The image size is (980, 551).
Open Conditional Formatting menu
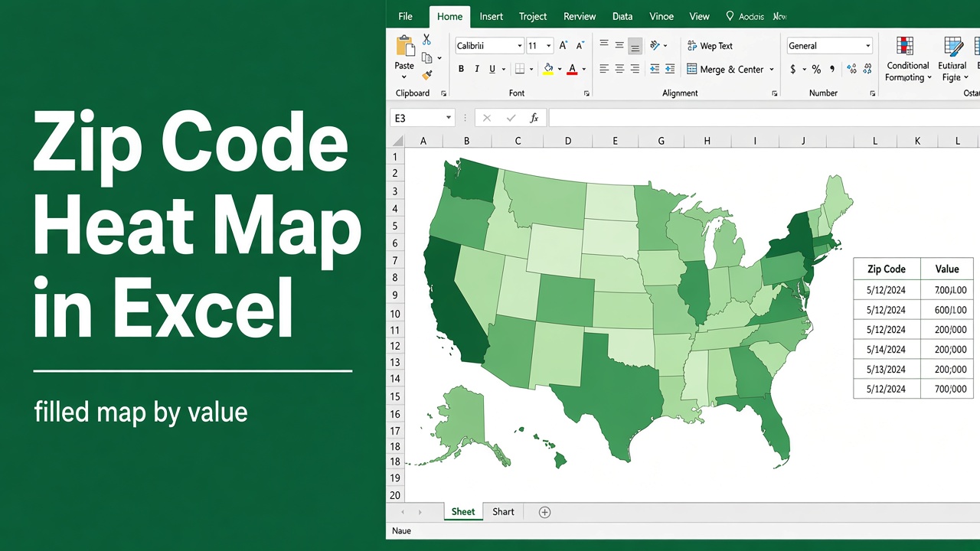[x=907, y=59]
